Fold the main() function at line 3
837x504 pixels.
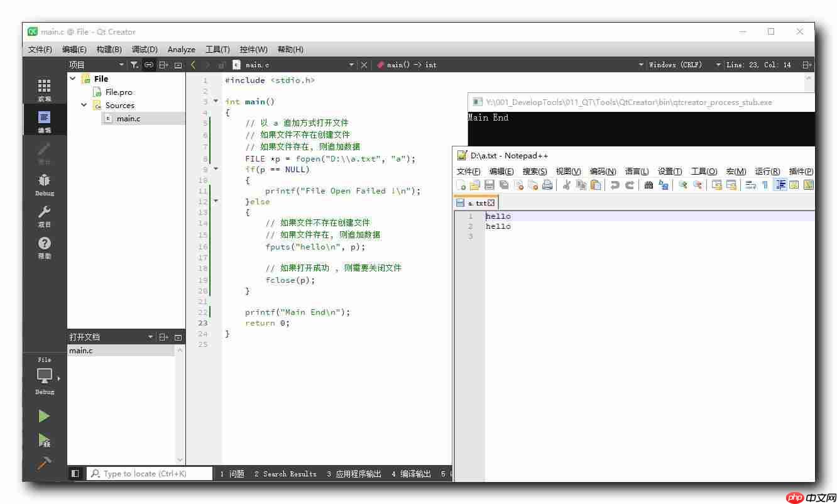pyautogui.click(x=216, y=101)
